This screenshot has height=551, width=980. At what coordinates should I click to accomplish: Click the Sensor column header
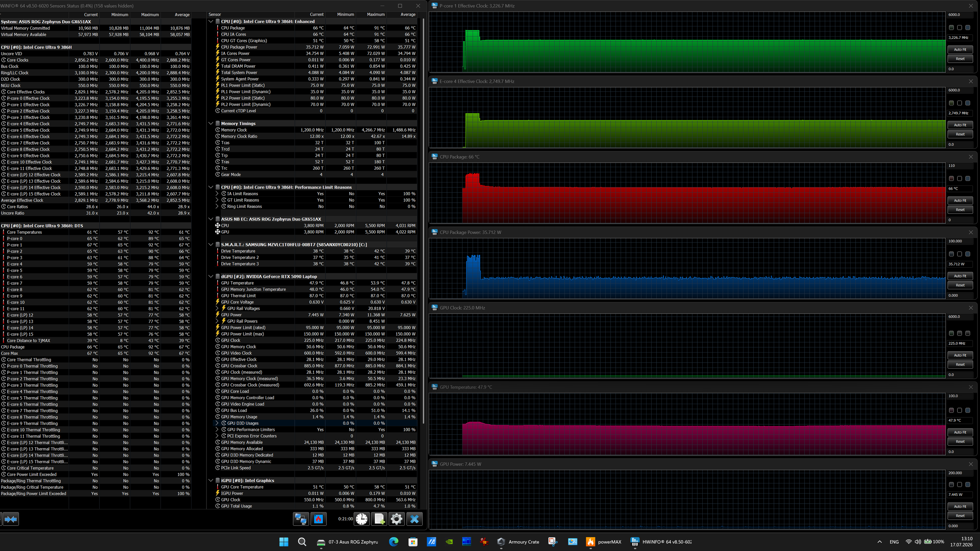pos(251,14)
